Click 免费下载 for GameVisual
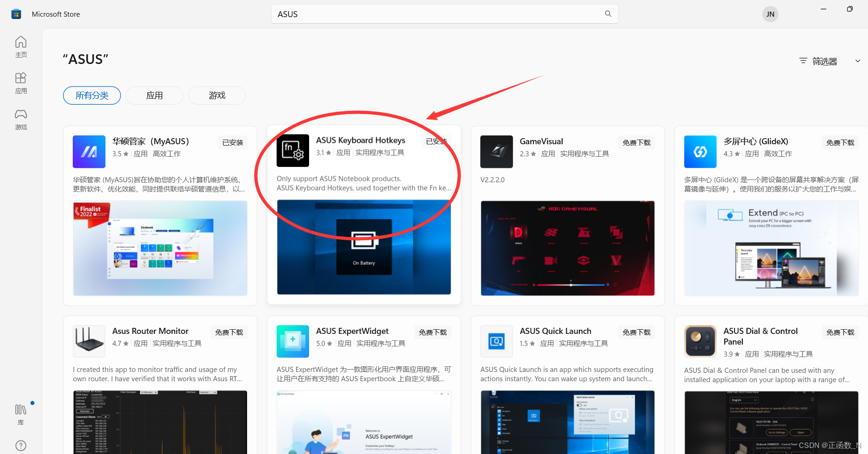 click(x=637, y=142)
